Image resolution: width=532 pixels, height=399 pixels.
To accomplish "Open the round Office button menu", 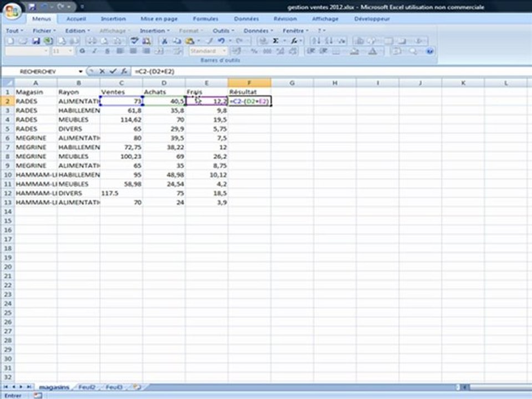I will pyautogui.click(x=12, y=11).
